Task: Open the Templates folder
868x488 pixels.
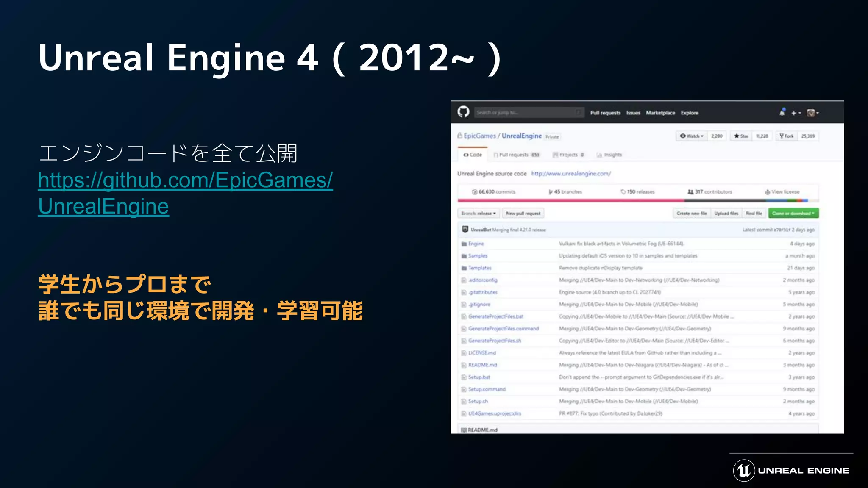Action: click(480, 268)
